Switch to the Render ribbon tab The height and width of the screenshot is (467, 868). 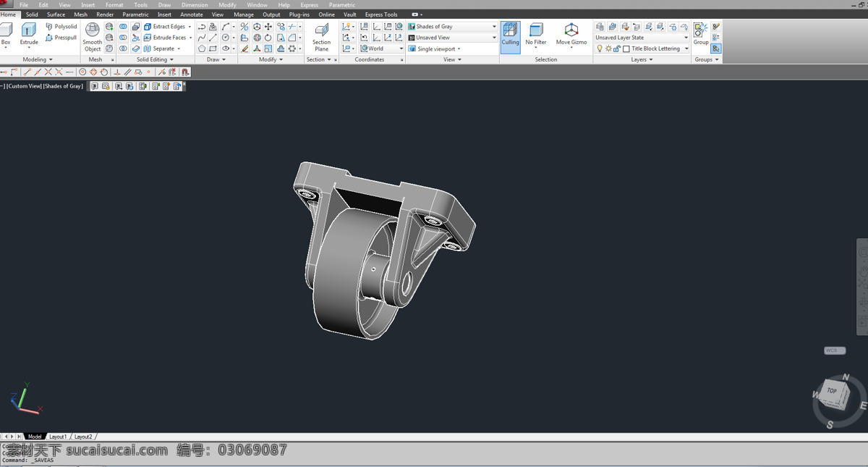point(105,14)
